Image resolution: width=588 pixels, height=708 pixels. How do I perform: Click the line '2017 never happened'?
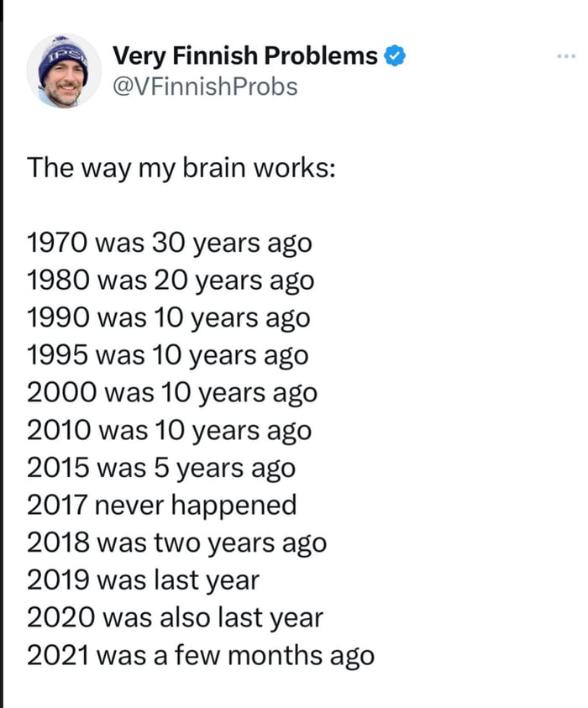161,505
